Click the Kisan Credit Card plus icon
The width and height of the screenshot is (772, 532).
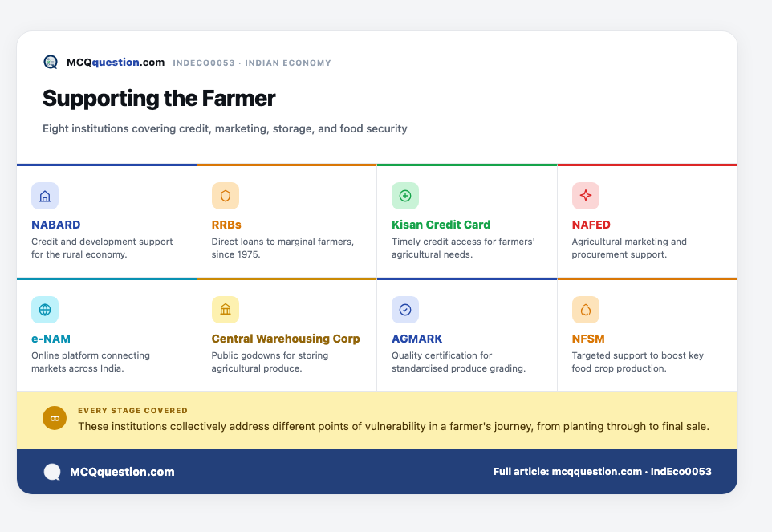pyautogui.click(x=405, y=196)
